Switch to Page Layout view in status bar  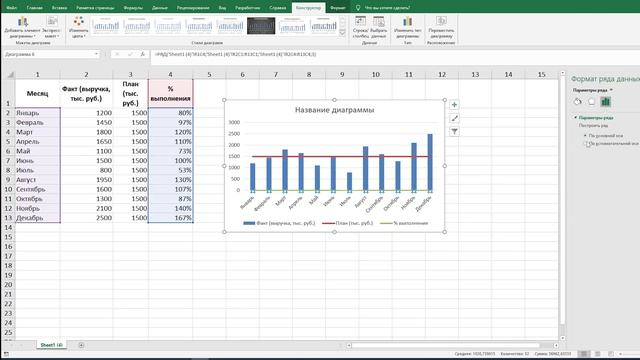(598, 354)
